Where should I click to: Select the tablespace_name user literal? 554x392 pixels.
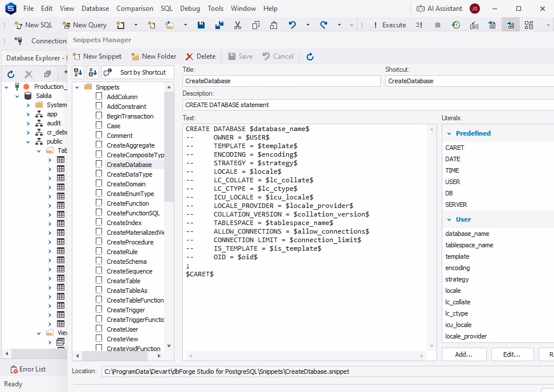pyautogui.click(x=469, y=245)
